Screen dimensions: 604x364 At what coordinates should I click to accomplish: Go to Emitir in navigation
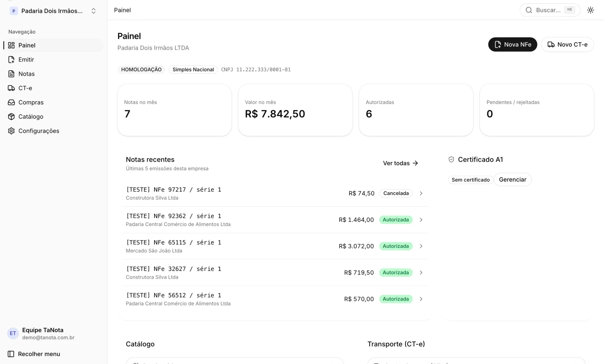pos(53,60)
